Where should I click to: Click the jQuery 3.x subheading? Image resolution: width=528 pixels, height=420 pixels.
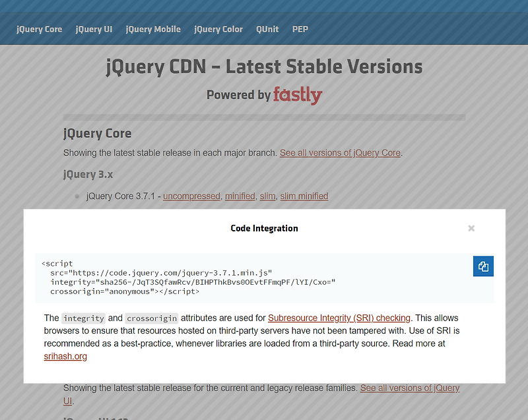pos(88,175)
